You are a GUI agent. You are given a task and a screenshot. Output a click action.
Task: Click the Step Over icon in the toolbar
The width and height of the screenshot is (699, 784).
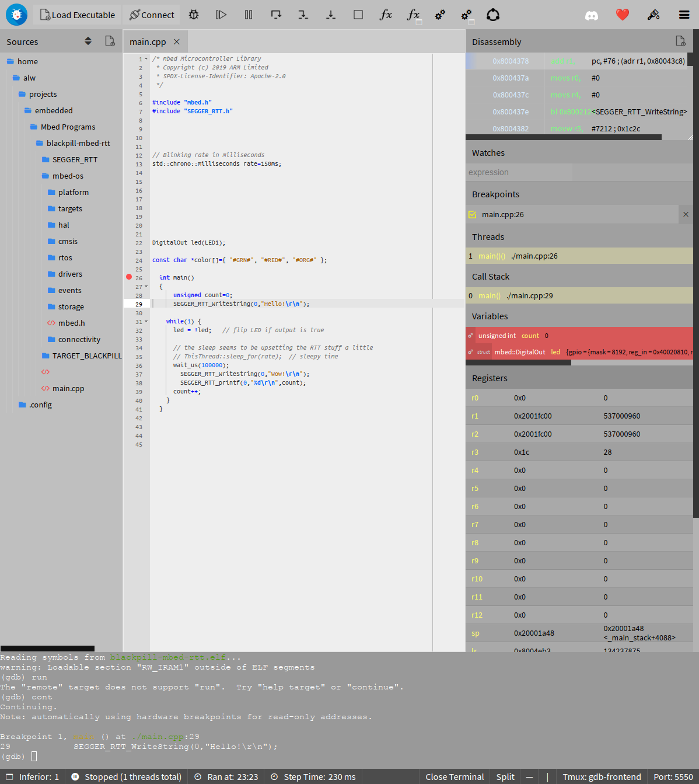[276, 15]
